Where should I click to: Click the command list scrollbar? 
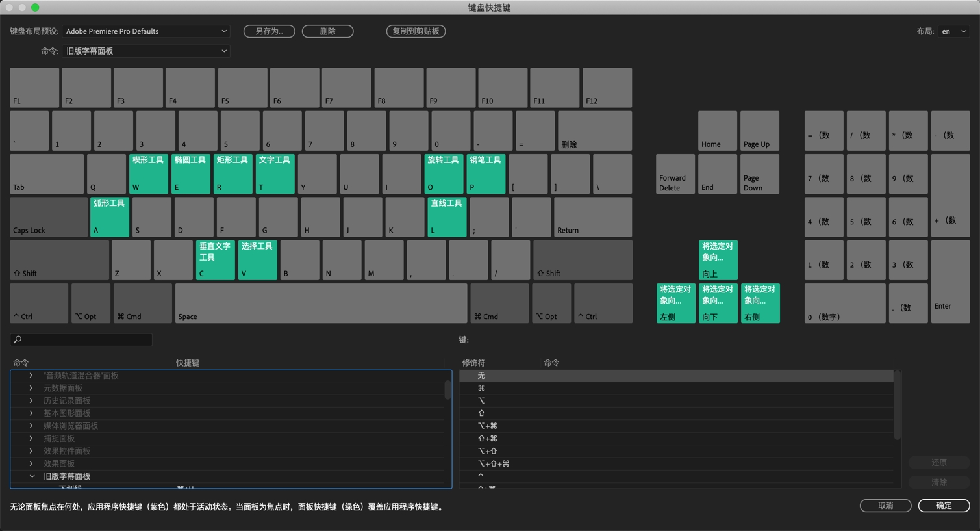click(x=447, y=390)
